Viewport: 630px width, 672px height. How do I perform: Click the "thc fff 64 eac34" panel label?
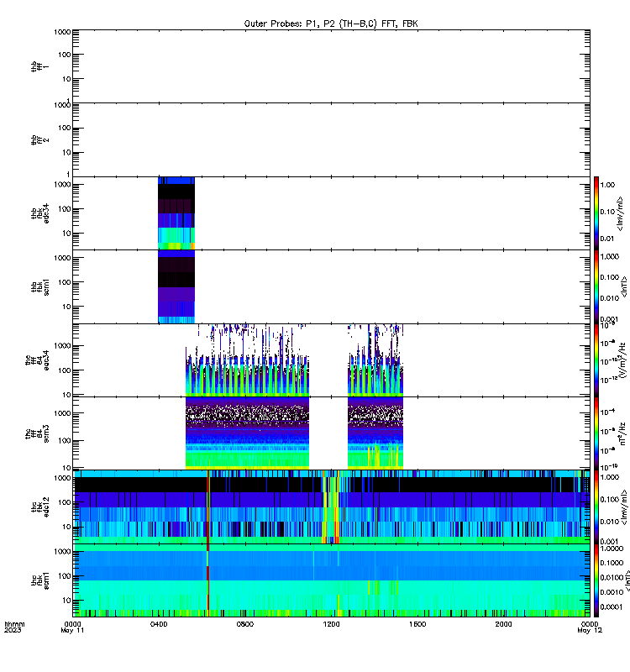tap(37, 360)
